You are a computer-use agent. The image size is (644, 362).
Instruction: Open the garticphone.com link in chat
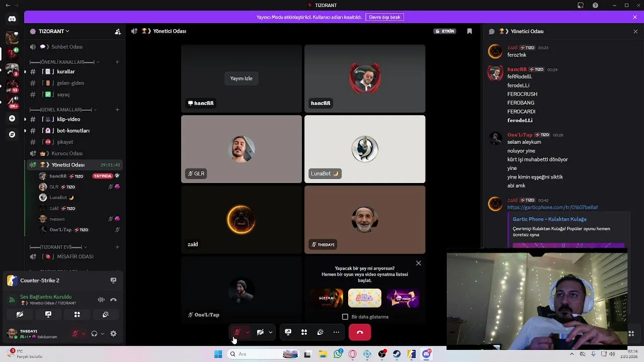click(552, 207)
